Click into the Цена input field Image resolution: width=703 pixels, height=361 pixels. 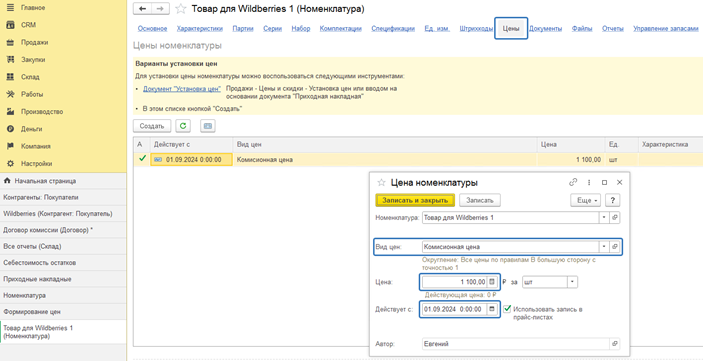click(x=454, y=282)
